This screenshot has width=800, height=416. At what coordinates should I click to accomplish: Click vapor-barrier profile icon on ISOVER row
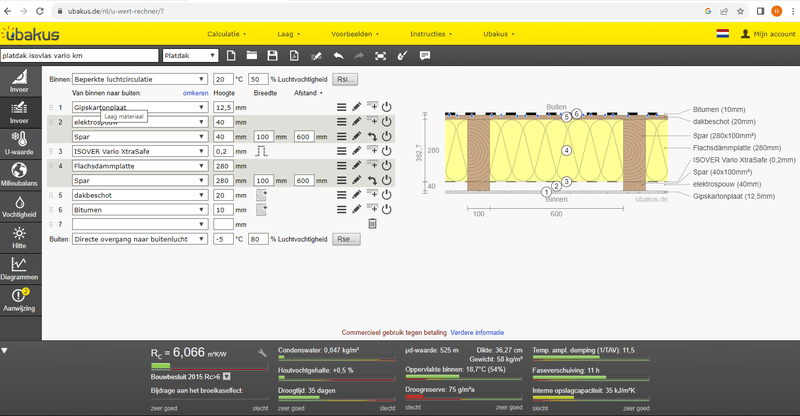(261, 151)
